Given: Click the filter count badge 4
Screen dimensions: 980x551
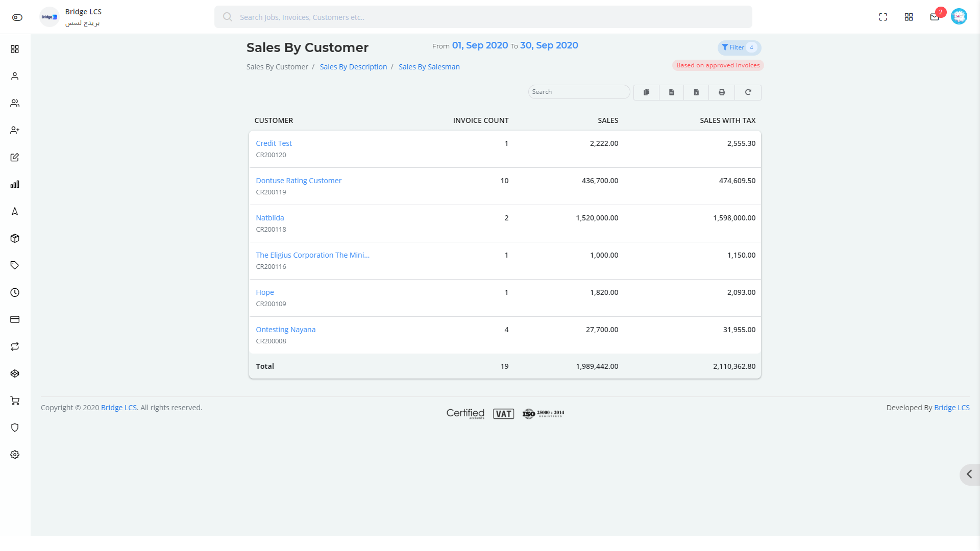Looking at the screenshot, I should coord(751,47).
